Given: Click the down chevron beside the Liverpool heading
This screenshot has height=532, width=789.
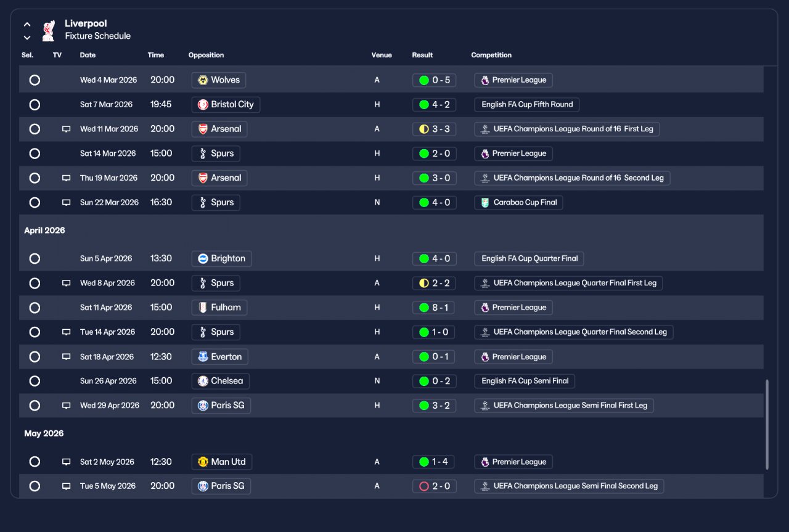Looking at the screenshot, I should point(27,38).
